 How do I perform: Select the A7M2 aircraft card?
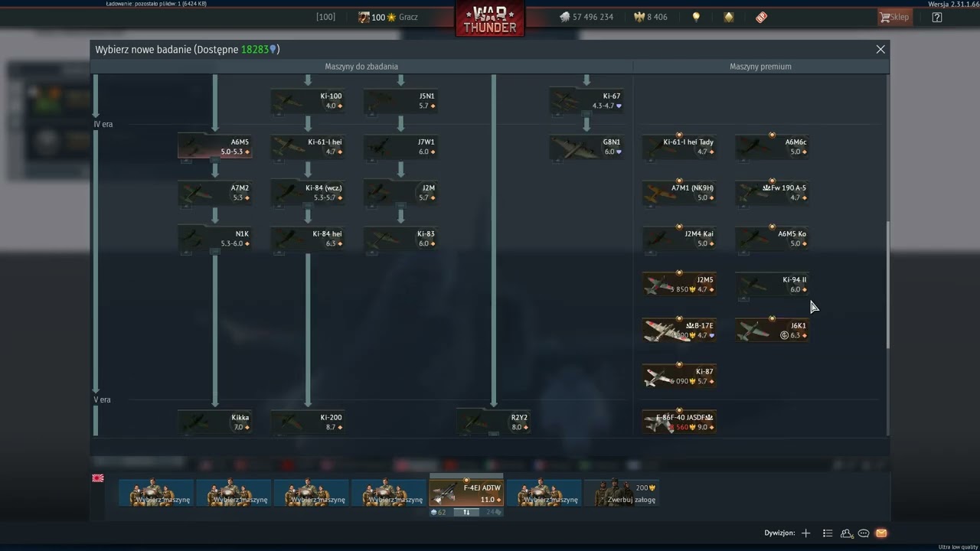point(215,193)
